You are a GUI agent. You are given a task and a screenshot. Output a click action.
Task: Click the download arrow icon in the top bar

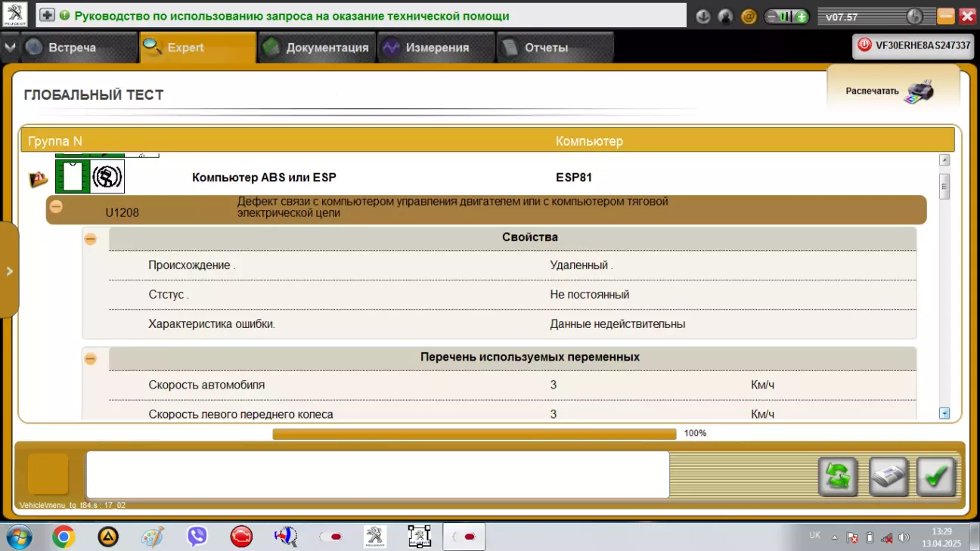point(703,16)
